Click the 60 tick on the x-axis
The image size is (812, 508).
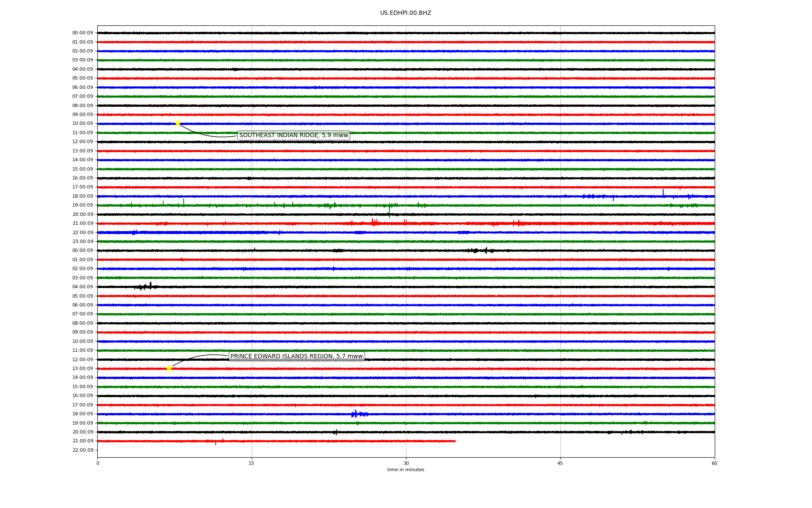coord(714,463)
